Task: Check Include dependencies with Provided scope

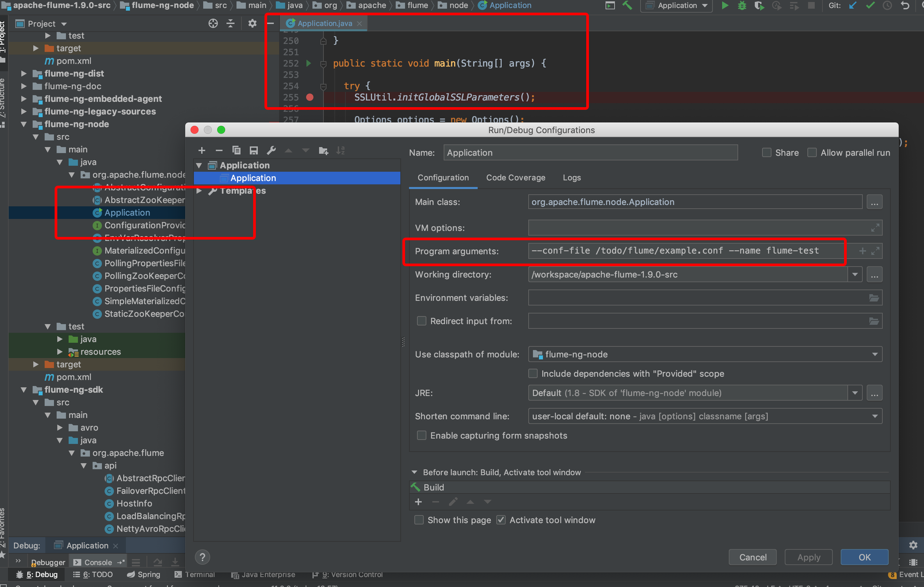Action: click(x=533, y=373)
